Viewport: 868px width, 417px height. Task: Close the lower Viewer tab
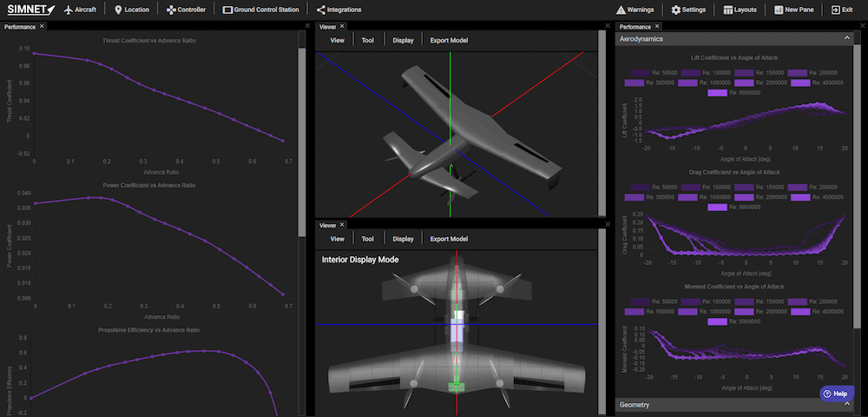click(x=341, y=224)
